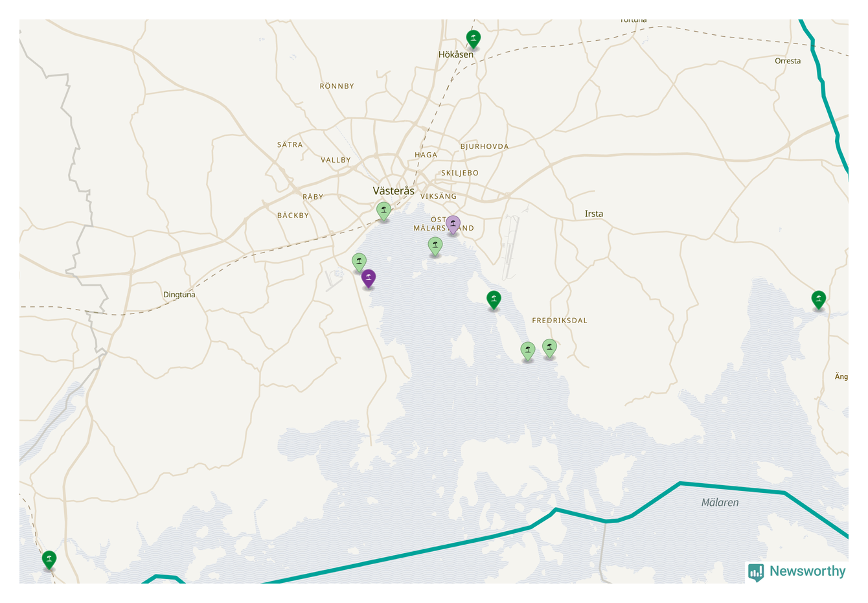Image resolution: width=868 pixels, height=603 pixels.
Task: Click the BJURHOVDA district label
Action: click(485, 146)
